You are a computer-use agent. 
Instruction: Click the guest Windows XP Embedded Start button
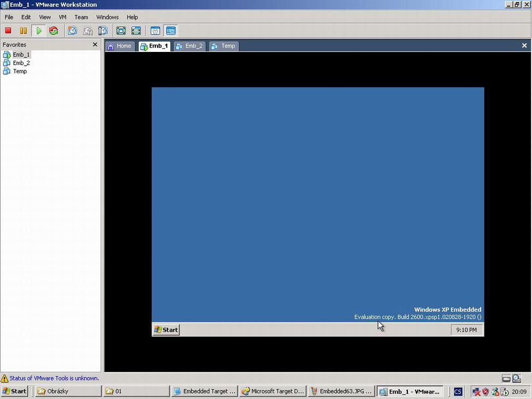click(166, 330)
